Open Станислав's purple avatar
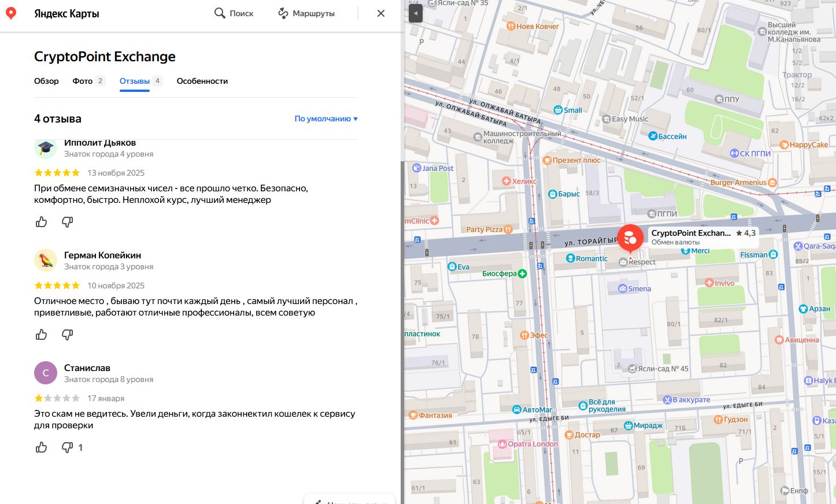 [x=46, y=373]
